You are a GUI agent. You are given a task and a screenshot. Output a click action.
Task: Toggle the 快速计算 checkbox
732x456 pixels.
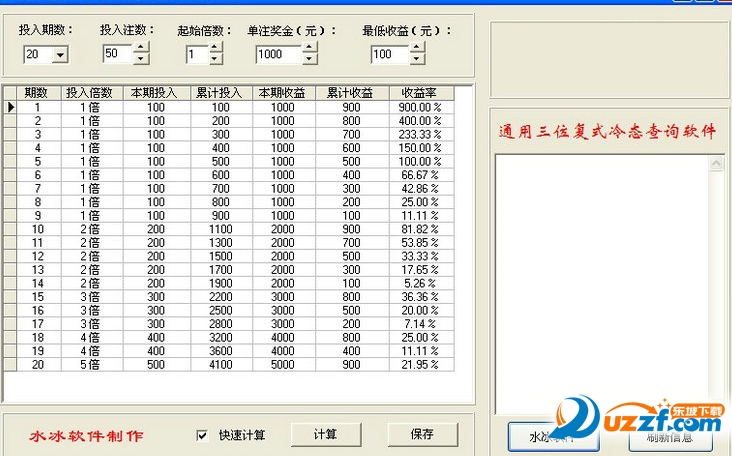pyautogui.click(x=202, y=435)
